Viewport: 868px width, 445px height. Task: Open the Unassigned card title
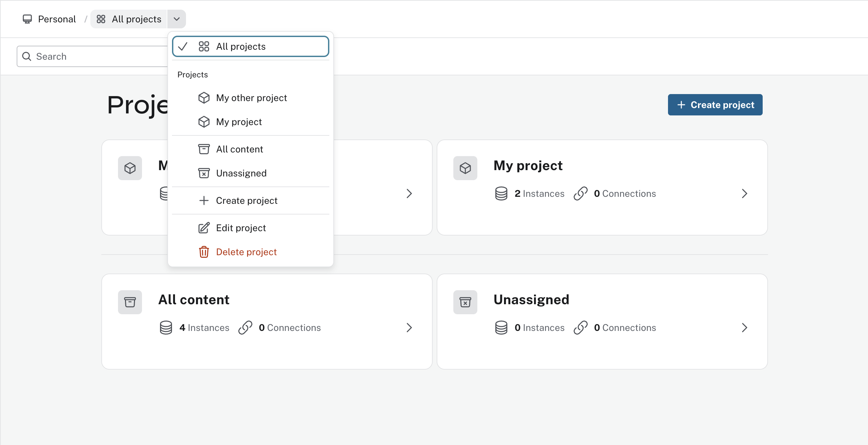coord(531,300)
